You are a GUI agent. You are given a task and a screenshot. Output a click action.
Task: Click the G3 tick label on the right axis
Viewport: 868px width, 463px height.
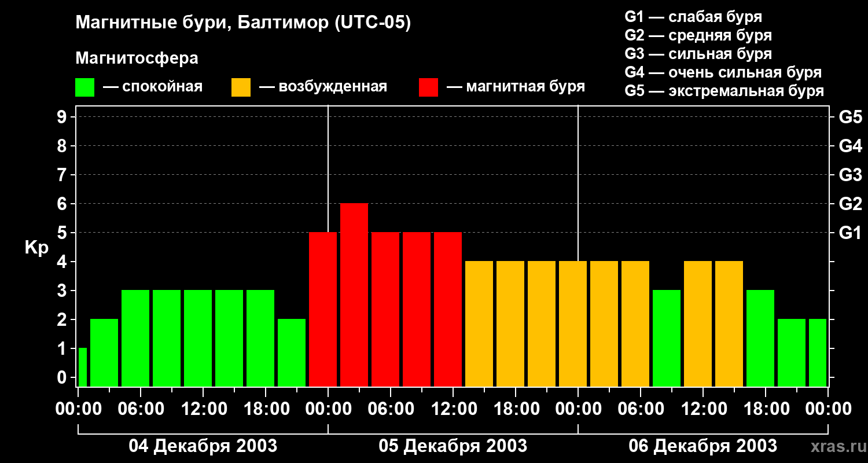[x=850, y=175]
